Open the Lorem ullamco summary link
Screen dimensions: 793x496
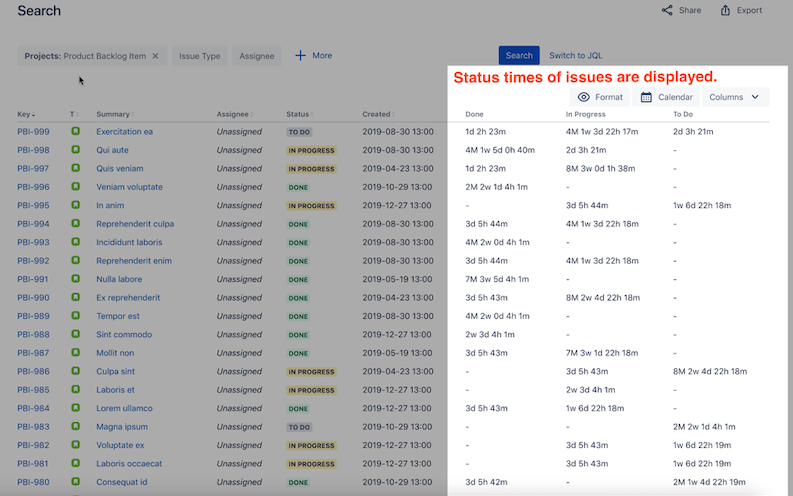pyautogui.click(x=124, y=408)
